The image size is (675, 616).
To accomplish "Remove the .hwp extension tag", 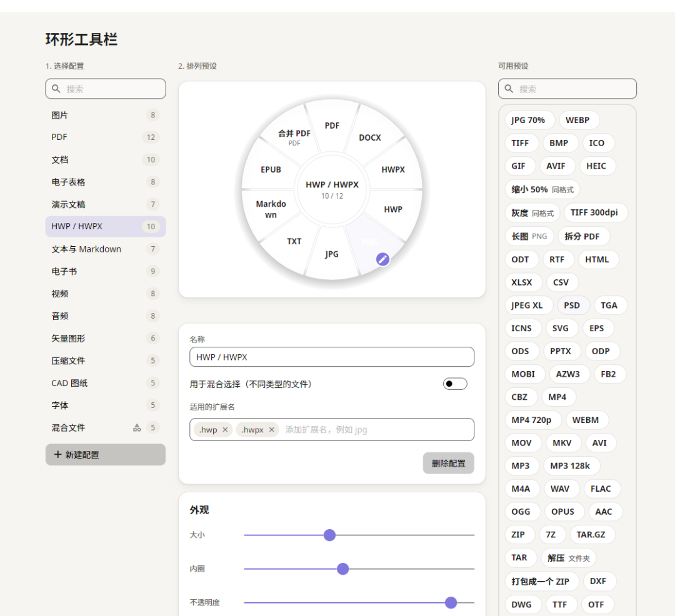I will 225,430.
